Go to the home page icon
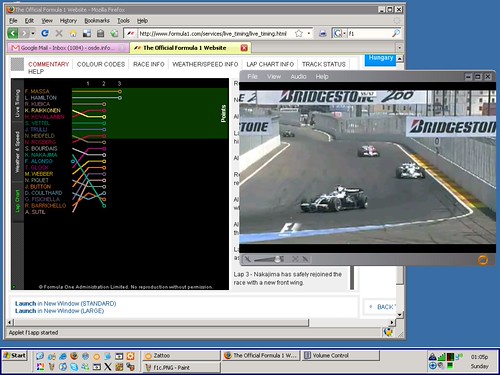The image size is (500, 375). tap(73, 33)
